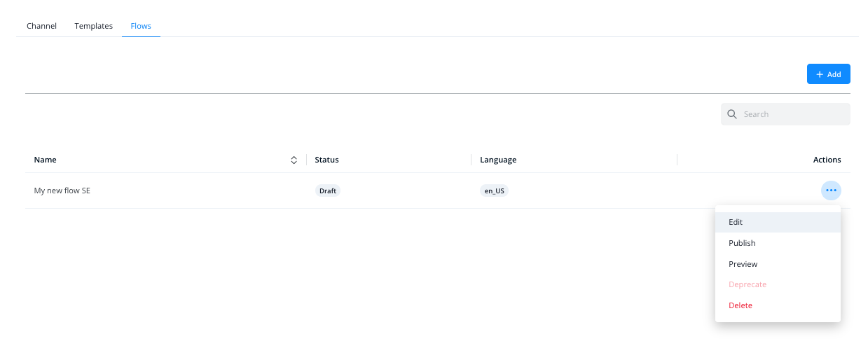Select the Flows tab

coord(141,26)
